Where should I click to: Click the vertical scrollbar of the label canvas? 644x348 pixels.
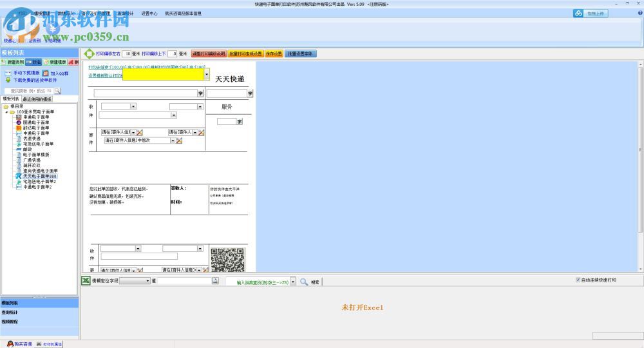(640, 166)
